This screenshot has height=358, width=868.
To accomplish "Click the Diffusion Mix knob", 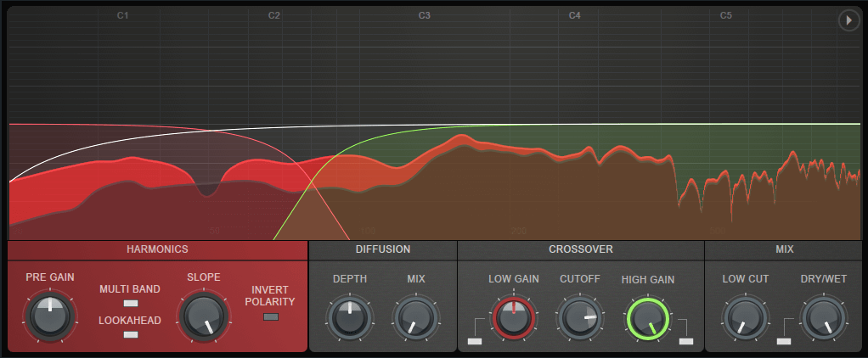I will [x=414, y=318].
